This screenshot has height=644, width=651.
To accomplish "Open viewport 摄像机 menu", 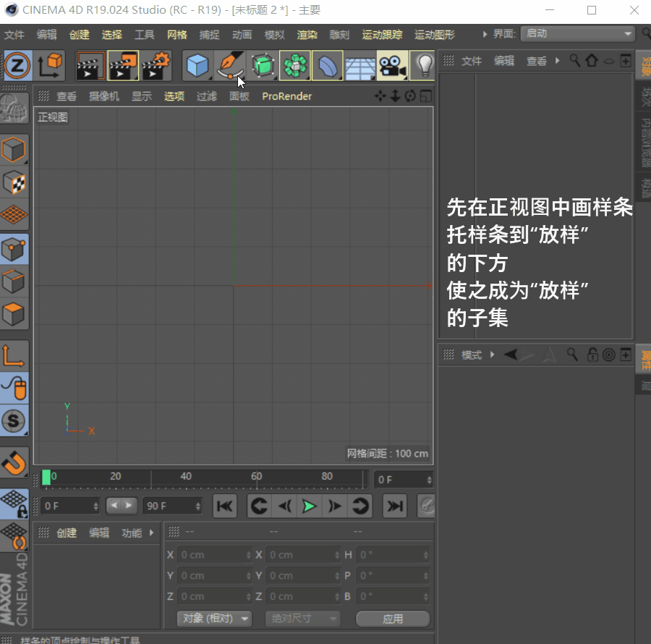I will (x=103, y=96).
